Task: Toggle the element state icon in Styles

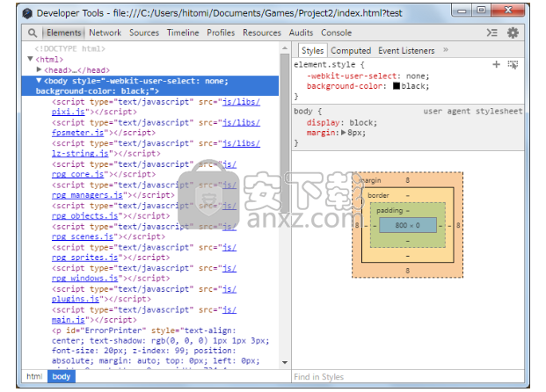Action: pyautogui.click(x=513, y=65)
